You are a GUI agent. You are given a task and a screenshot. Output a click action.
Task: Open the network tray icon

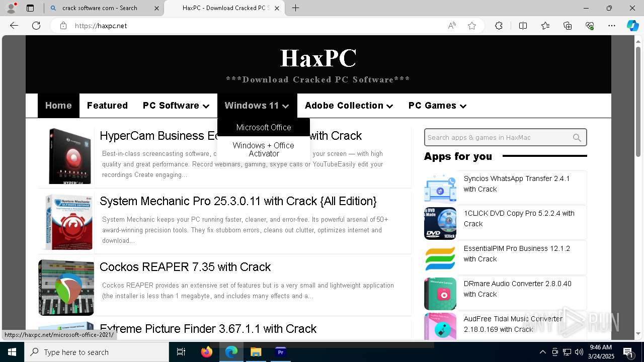point(567,352)
